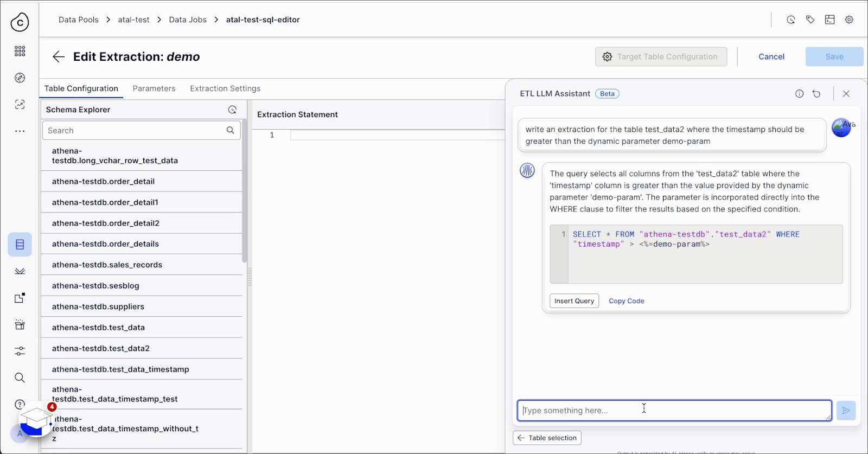868x454 pixels.
Task: Navigate to Data Jobs breadcrumb
Action: click(x=188, y=20)
